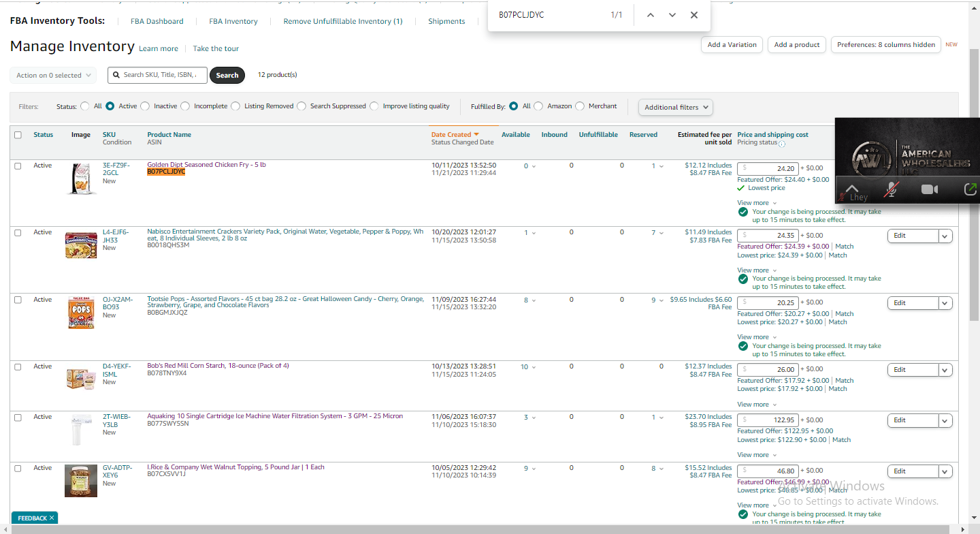Viewport: 980px width, 534px height.
Task: Open the Learn more link
Action: click(159, 49)
